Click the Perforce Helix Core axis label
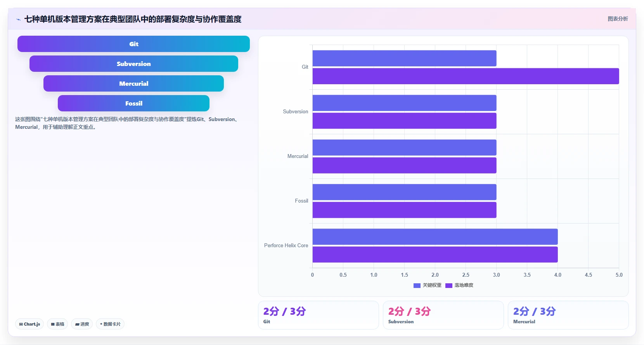Image resolution: width=644 pixels, height=345 pixels. (x=286, y=246)
